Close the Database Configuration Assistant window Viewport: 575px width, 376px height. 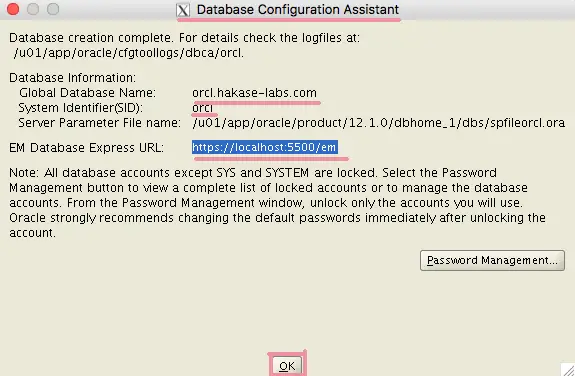(x=13, y=9)
